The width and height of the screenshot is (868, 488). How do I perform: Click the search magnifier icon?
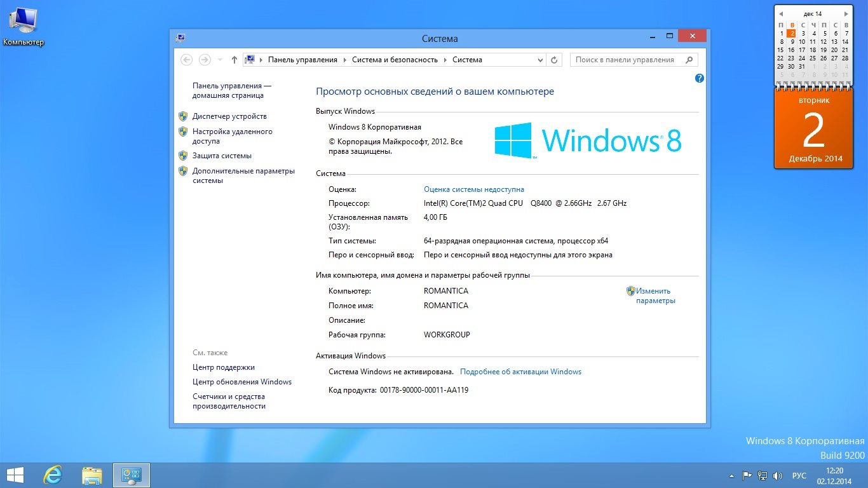[689, 60]
